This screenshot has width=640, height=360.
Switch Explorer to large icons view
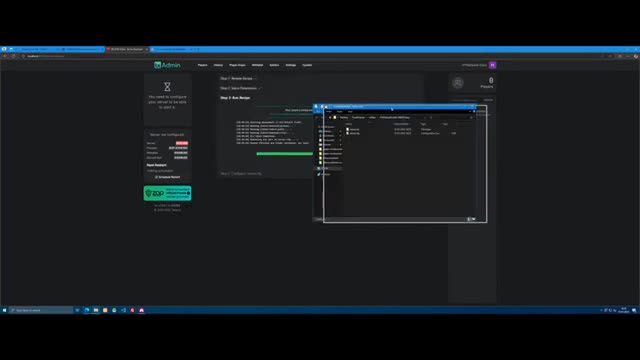473,219
